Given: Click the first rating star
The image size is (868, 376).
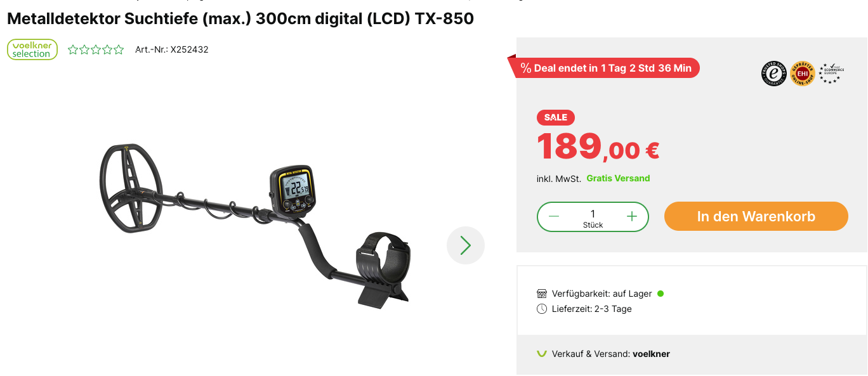Looking at the screenshot, I should point(73,49).
